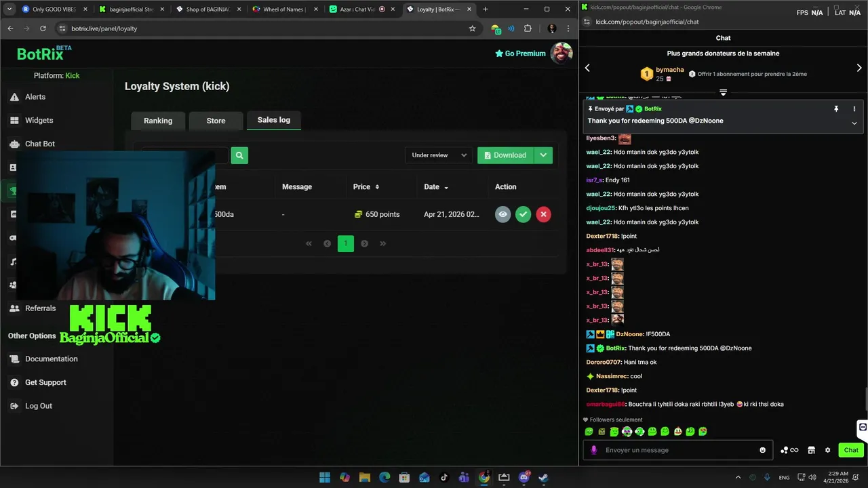Screen dimensions: 868x488
Task: Open the Under review status dropdown
Action: click(439, 155)
